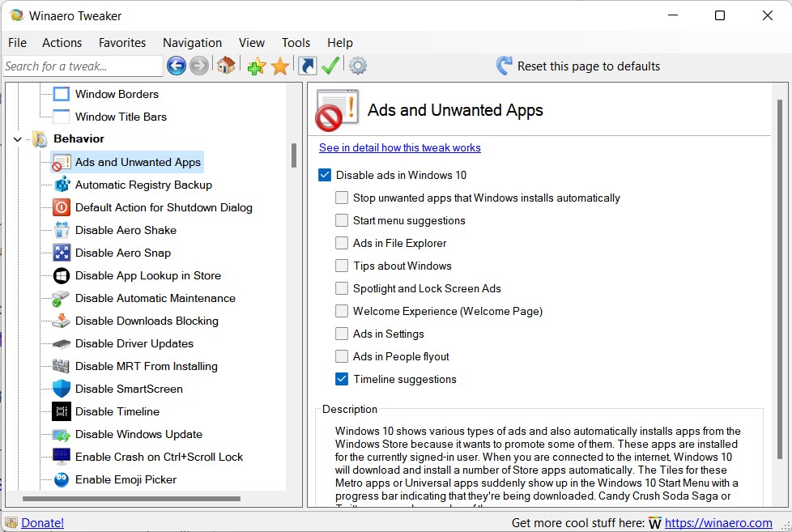Click the Disable Downloads Blocking icon

[62, 321]
